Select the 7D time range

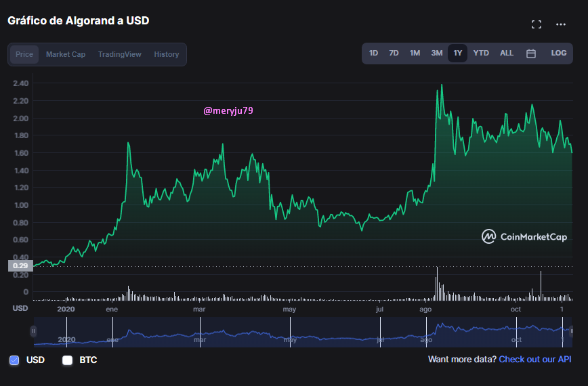point(394,53)
